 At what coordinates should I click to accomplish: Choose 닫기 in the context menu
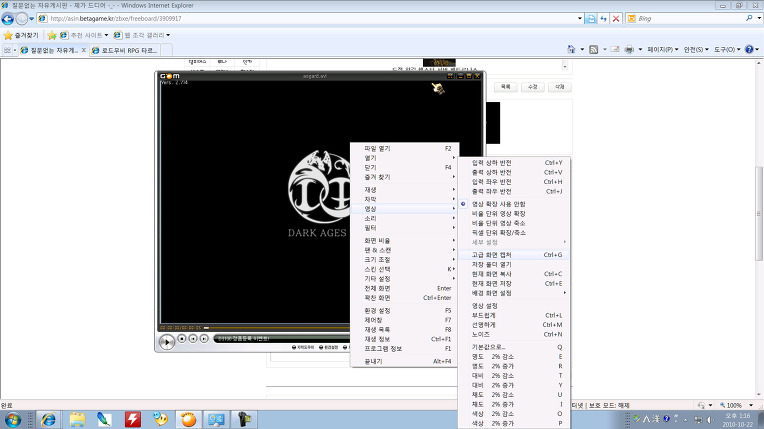click(404, 167)
